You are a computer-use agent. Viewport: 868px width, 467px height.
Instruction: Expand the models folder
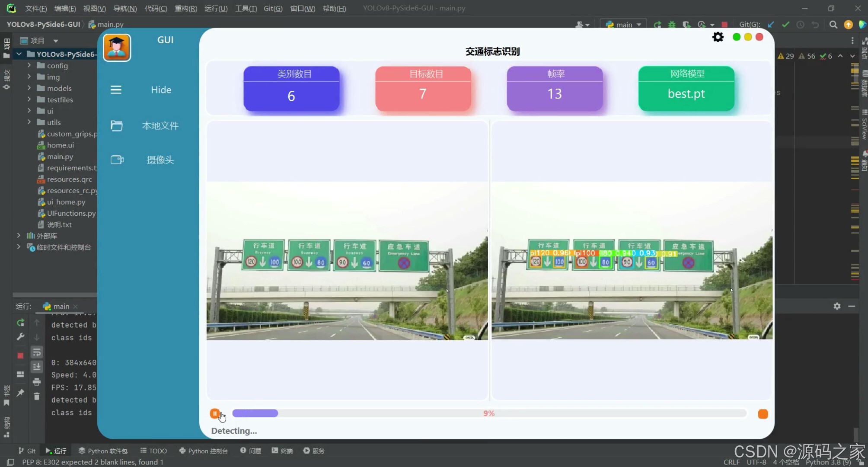tap(29, 88)
